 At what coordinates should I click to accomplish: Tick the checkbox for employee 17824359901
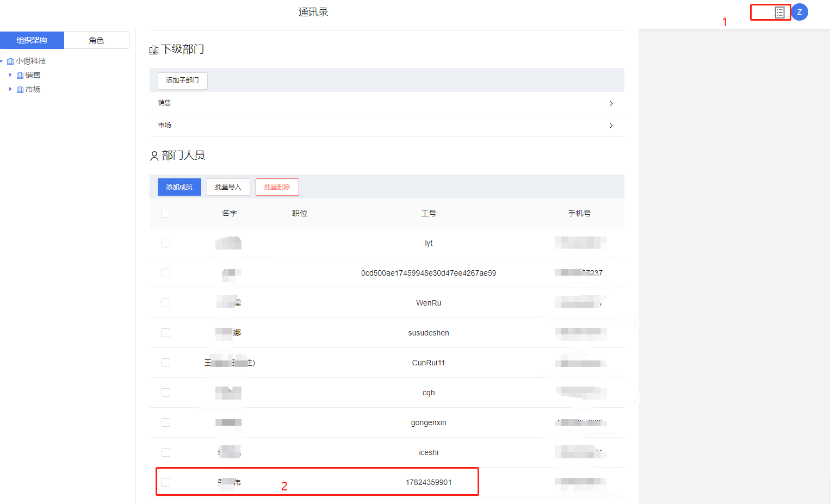pos(166,482)
